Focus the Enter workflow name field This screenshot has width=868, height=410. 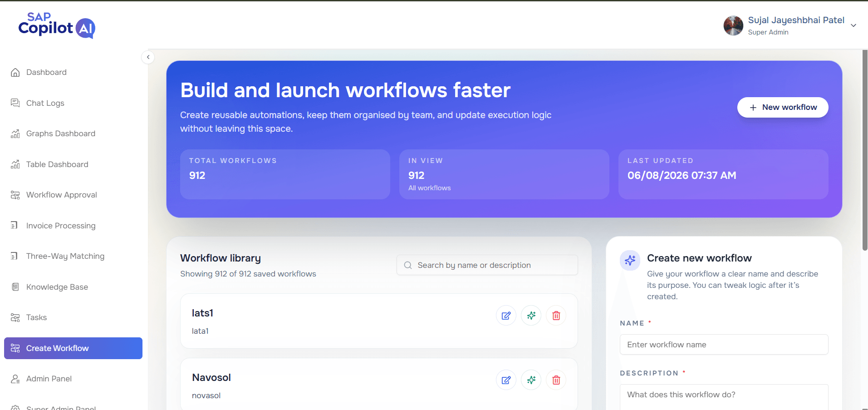[724, 345]
